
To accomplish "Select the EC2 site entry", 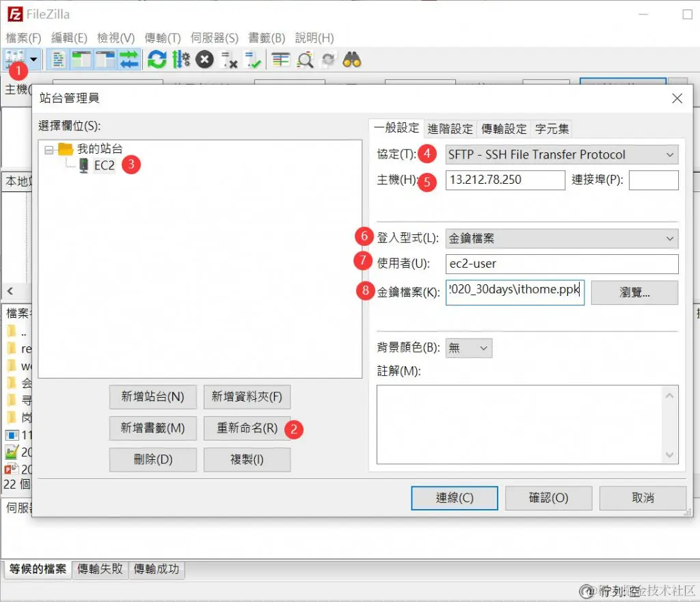I will tap(104, 165).
